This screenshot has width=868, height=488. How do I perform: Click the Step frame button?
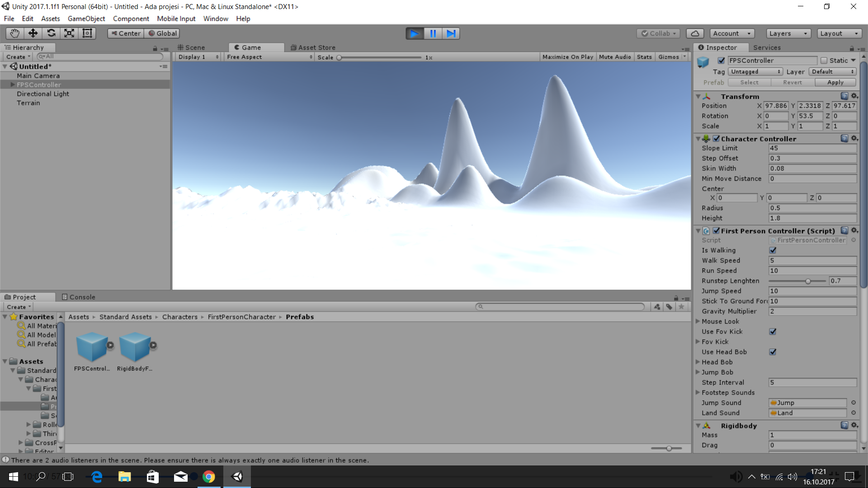[451, 33]
